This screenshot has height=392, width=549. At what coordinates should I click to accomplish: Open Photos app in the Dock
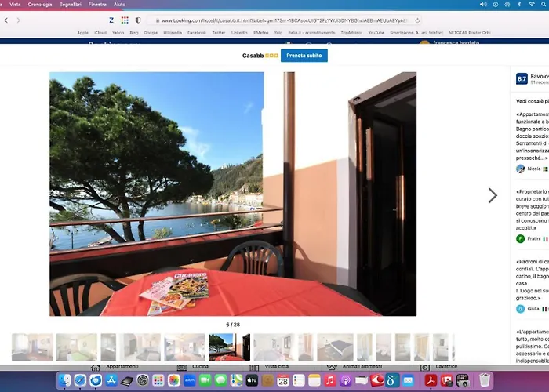click(x=173, y=380)
